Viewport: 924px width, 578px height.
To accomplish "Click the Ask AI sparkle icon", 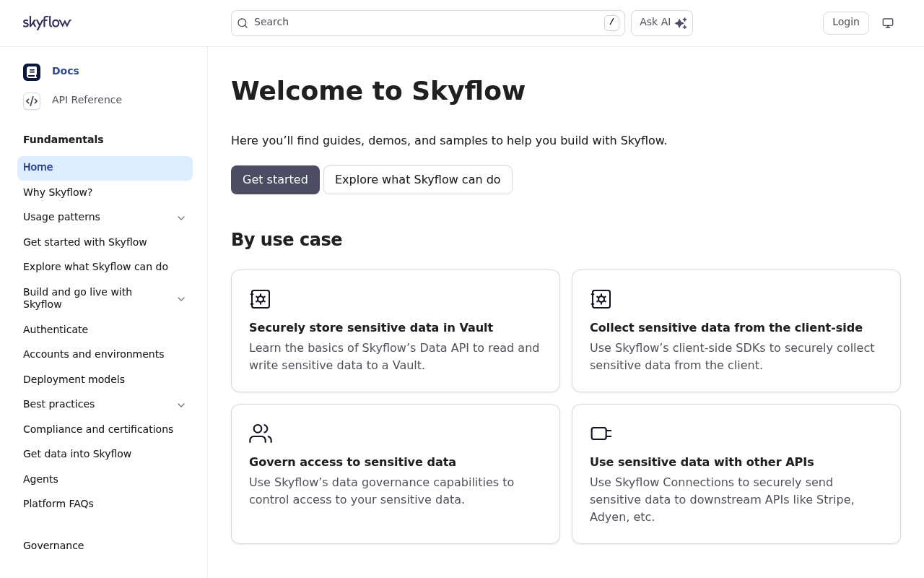I will click(681, 23).
